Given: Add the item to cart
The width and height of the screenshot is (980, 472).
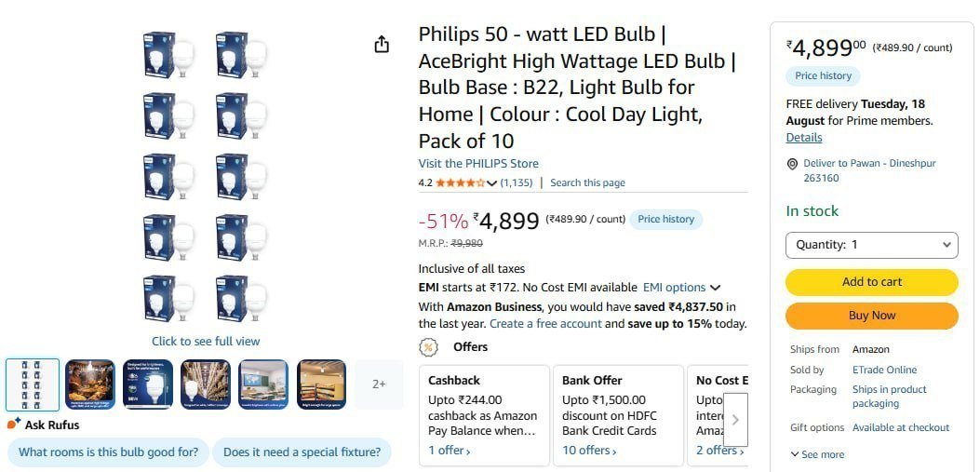Looking at the screenshot, I should coord(871,282).
